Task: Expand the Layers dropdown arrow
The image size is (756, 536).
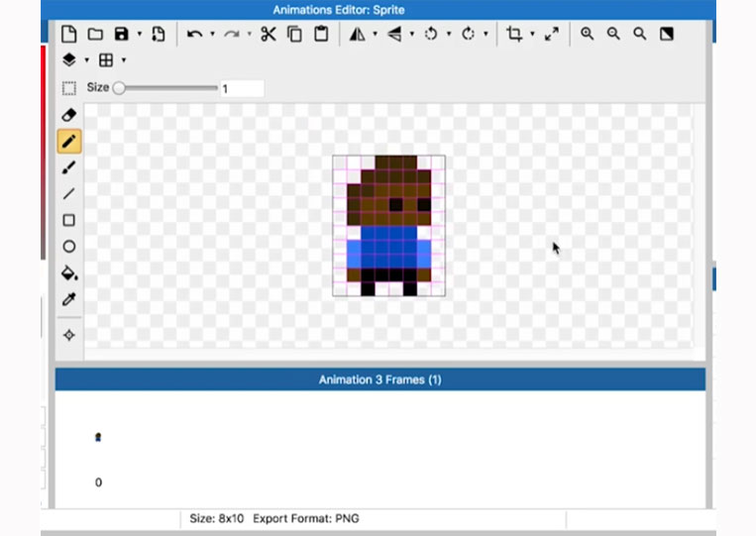Action: coord(87,60)
